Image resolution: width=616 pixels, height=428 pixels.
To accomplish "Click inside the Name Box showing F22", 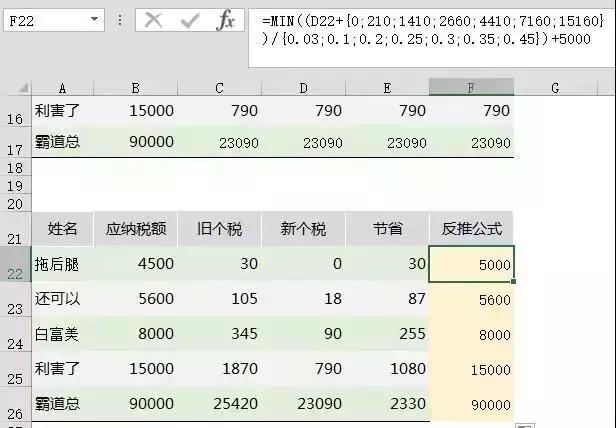I will tap(45, 20).
